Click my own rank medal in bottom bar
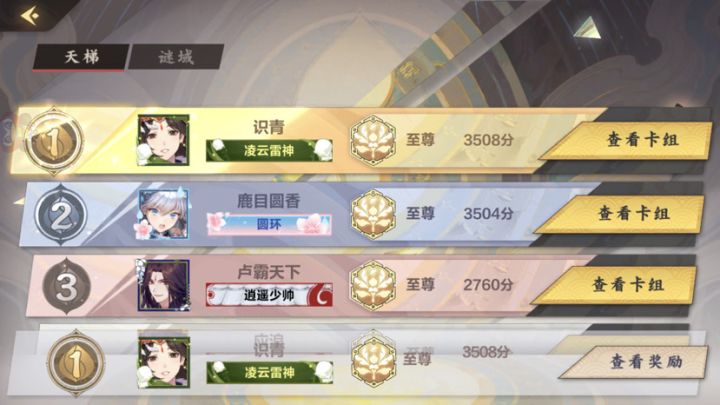720x405 pixels. coord(76,363)
